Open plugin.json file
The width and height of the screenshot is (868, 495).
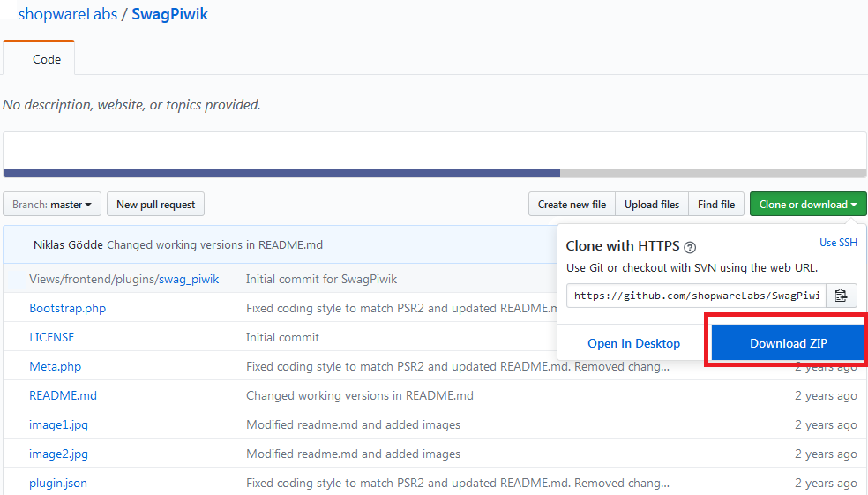coord(58,483)
